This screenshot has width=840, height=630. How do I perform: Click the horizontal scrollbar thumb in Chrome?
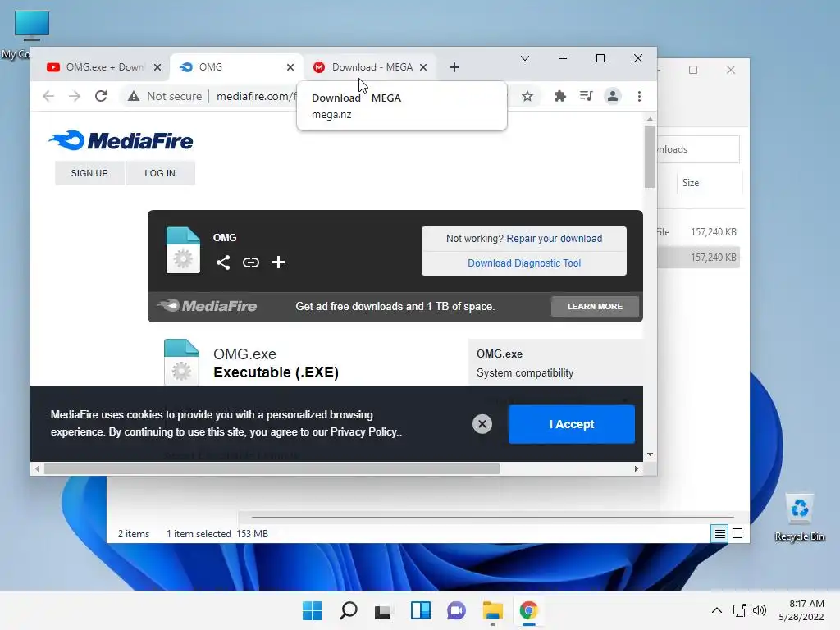[x=272, y=468]
